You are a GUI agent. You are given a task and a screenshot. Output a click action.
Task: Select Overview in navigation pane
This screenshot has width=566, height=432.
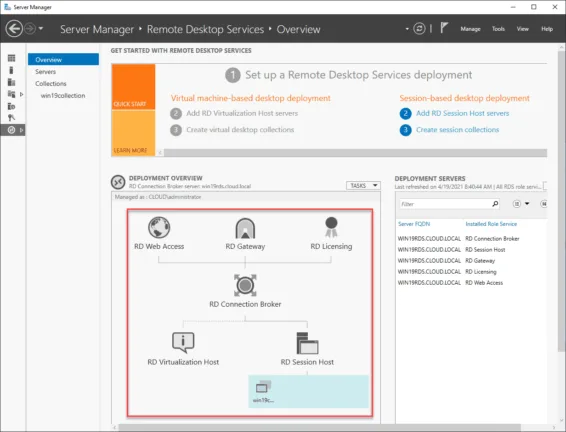(64, 60)
